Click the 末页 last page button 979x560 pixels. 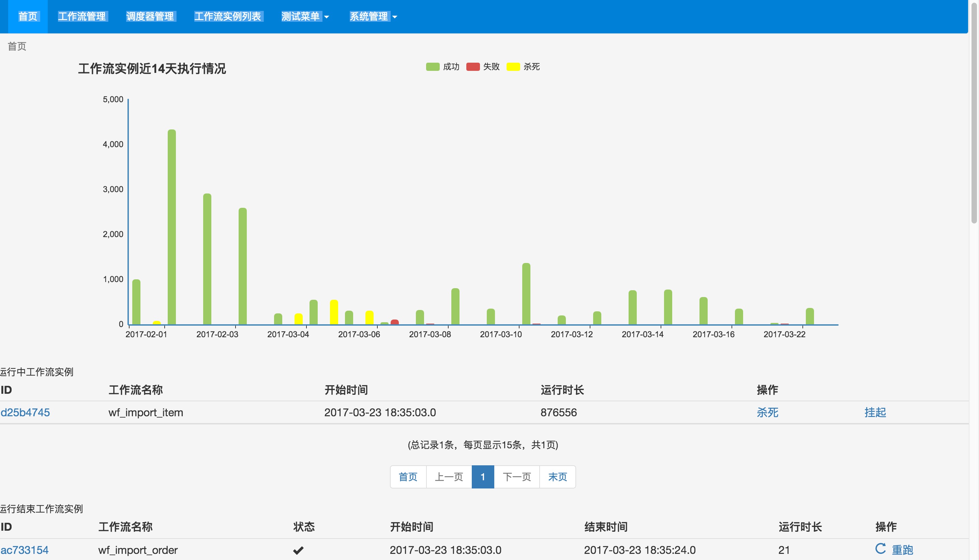pos(557,477)
